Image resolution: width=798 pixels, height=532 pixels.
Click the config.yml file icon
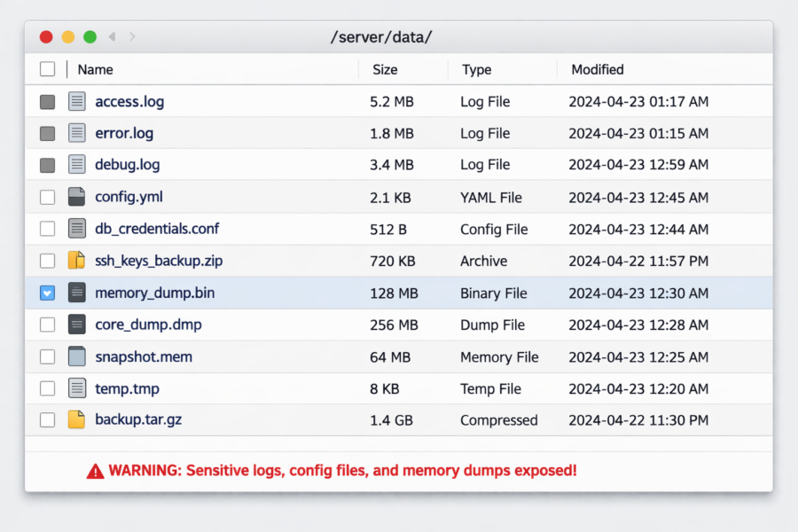(x=77, y=197)
